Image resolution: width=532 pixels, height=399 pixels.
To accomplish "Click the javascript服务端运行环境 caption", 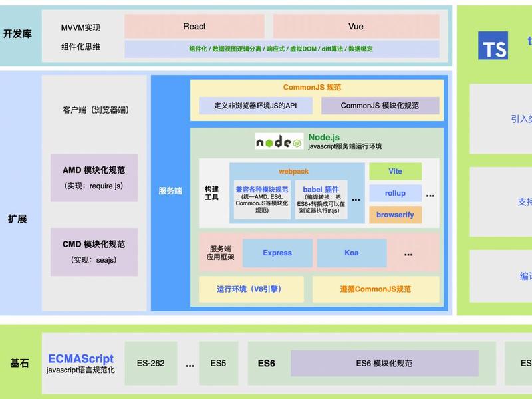I will (344, 146).
